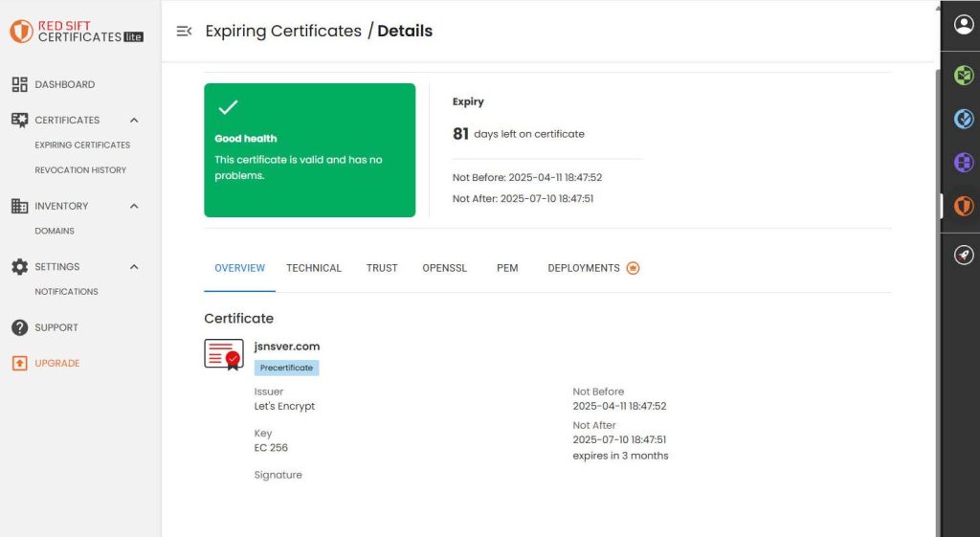Click the green Red Sift app icon

coord(964,75)
